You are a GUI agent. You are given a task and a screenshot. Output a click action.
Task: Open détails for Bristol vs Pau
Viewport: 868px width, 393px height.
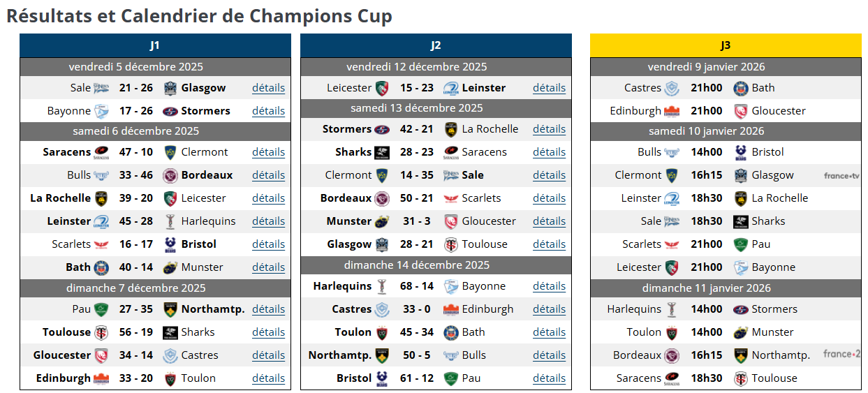click(x=549, y=378)
